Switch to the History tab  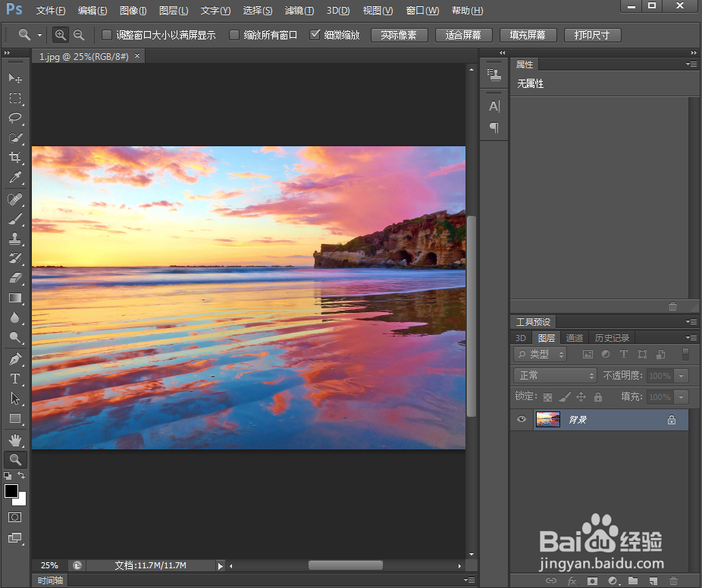(x=612, y=338)
